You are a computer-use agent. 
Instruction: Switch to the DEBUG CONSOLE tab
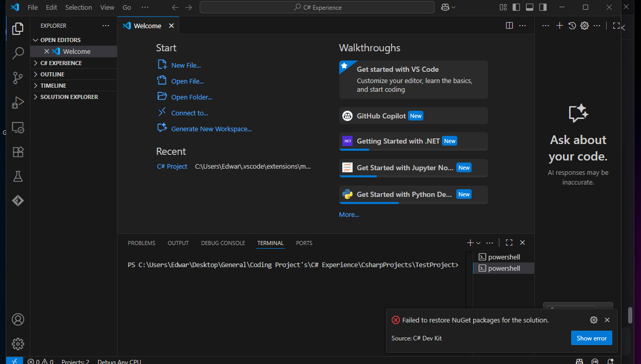pyautogui.click(x=223, y=243)
